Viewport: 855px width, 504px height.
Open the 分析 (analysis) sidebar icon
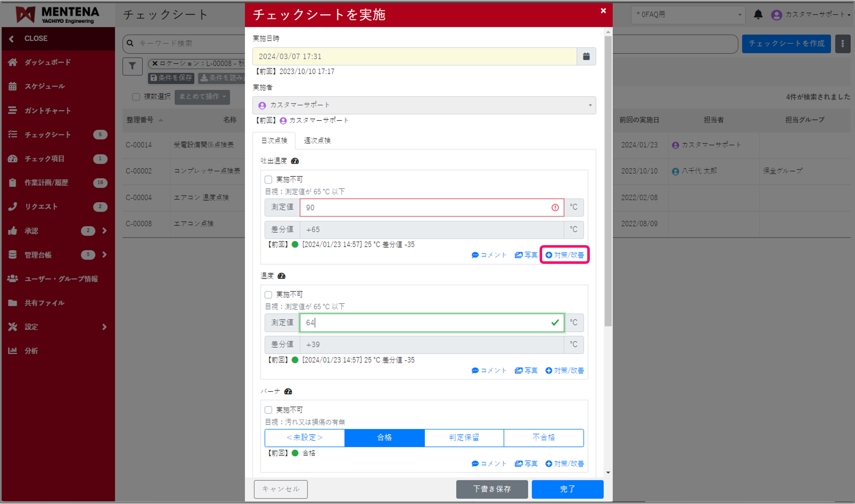coord(13,350)
